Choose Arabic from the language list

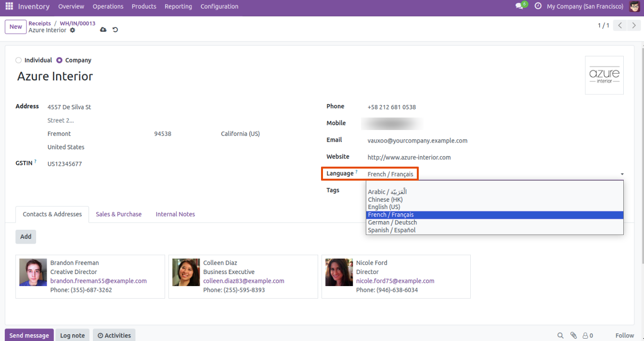click(x=495, y=192)
